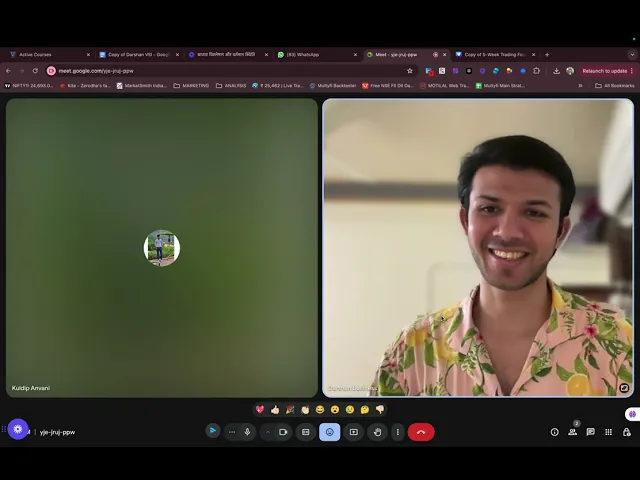The height and width of the screenshot is (480, 640).
Task: Open a new browser tab
Action: click(547, 54)
